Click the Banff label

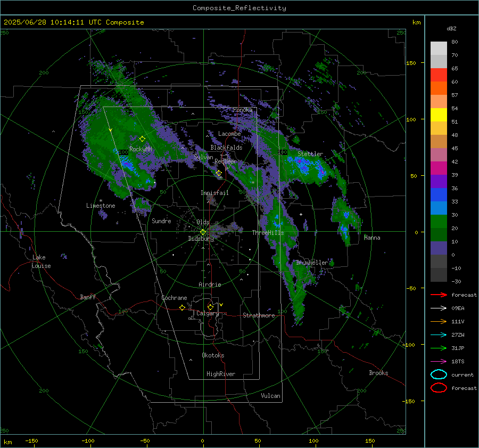tap(88, 297)
